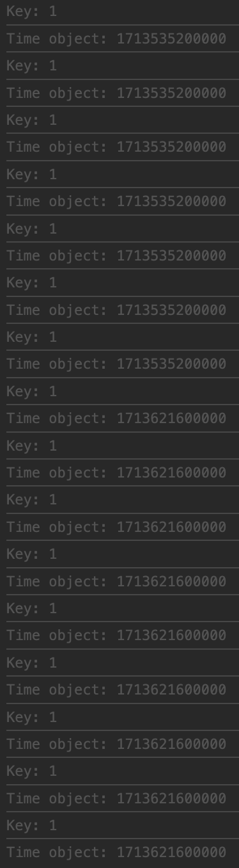
Task: Click the fourth "Time object: 1713535200000" entry
Action: pyautogui.click(x=116, y=202)
